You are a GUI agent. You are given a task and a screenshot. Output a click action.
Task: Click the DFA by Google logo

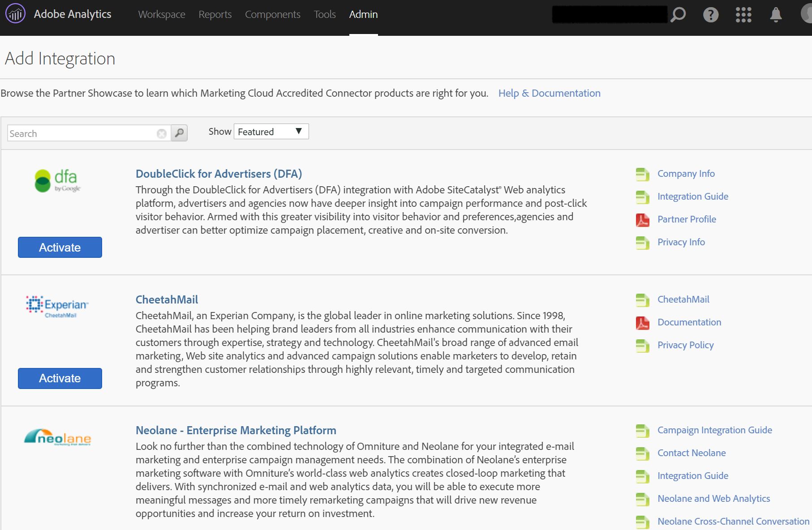point(58,181)
